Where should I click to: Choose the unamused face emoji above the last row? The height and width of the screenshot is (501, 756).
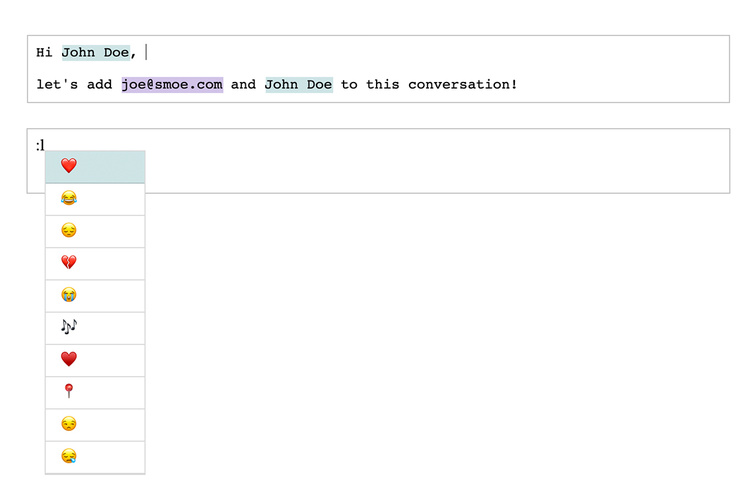pos(95,425)
